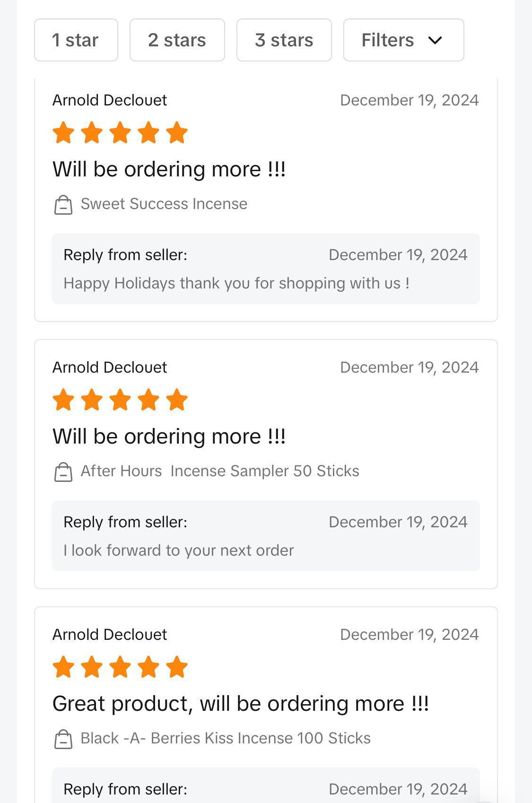
Task: Open the Filters dropdown
Action: (x=403, y=40)
